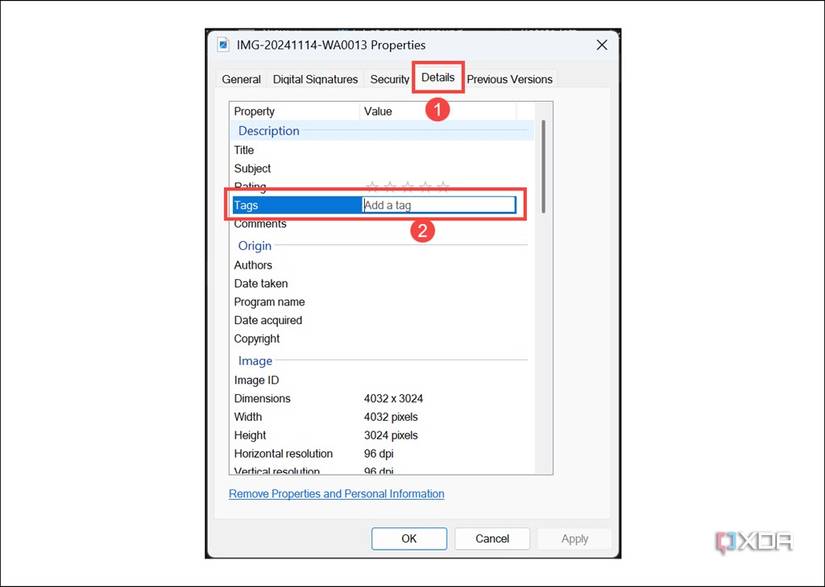Select the Tags property row label

[246, 205]
